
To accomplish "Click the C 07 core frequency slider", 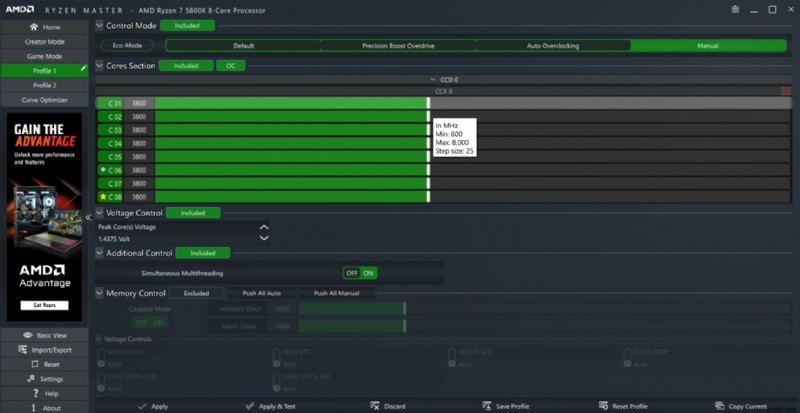I will point(472,183).
